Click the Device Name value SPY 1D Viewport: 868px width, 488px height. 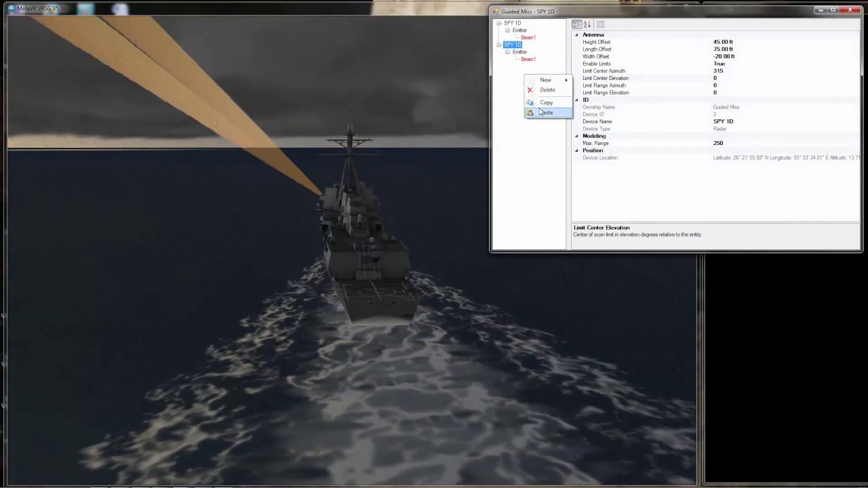(723, 121)
